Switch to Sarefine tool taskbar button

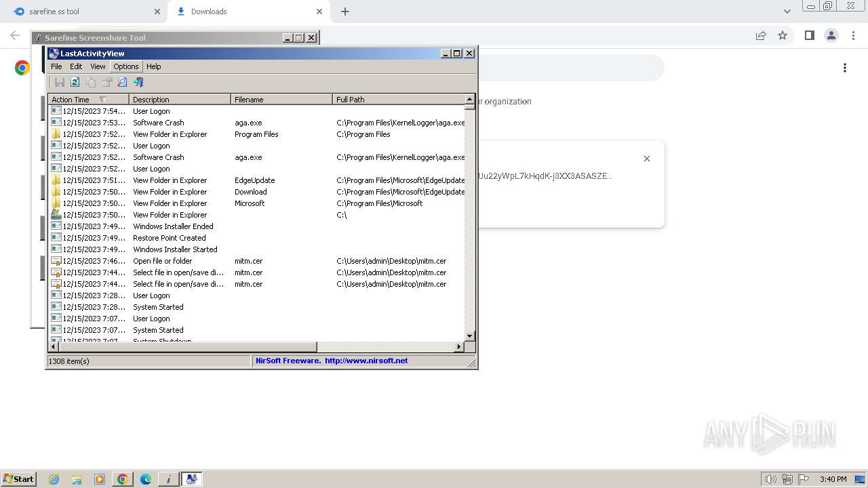point(168,479)
